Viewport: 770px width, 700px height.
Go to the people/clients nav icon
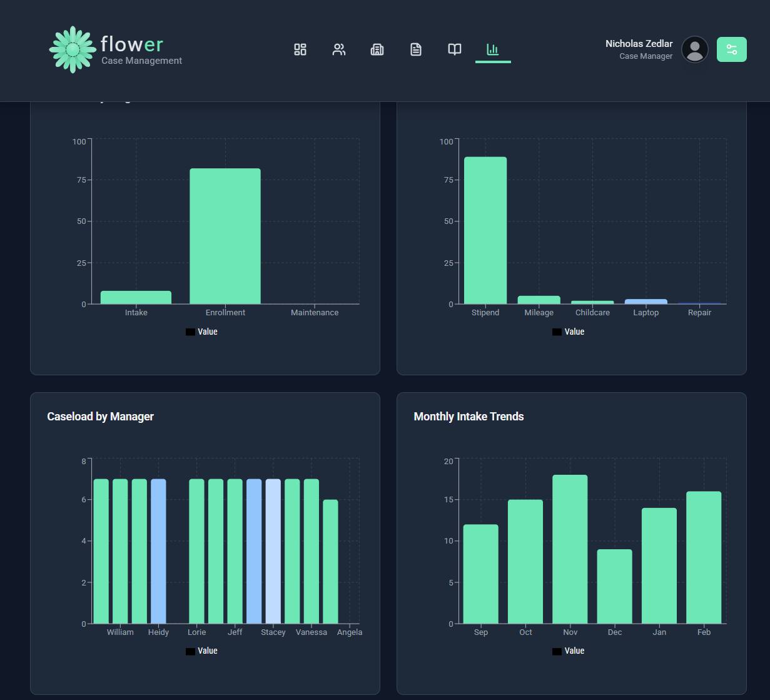(x=339, y=49)
